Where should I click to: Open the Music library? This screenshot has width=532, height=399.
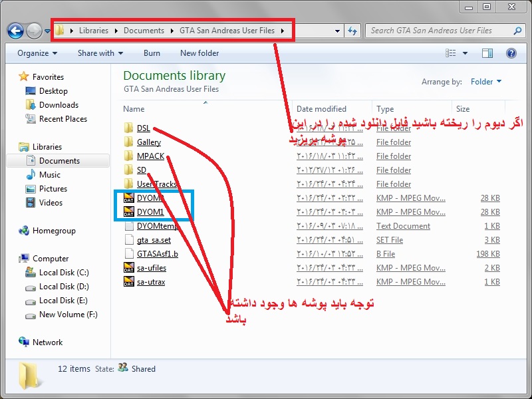click(x=43, y=175)
